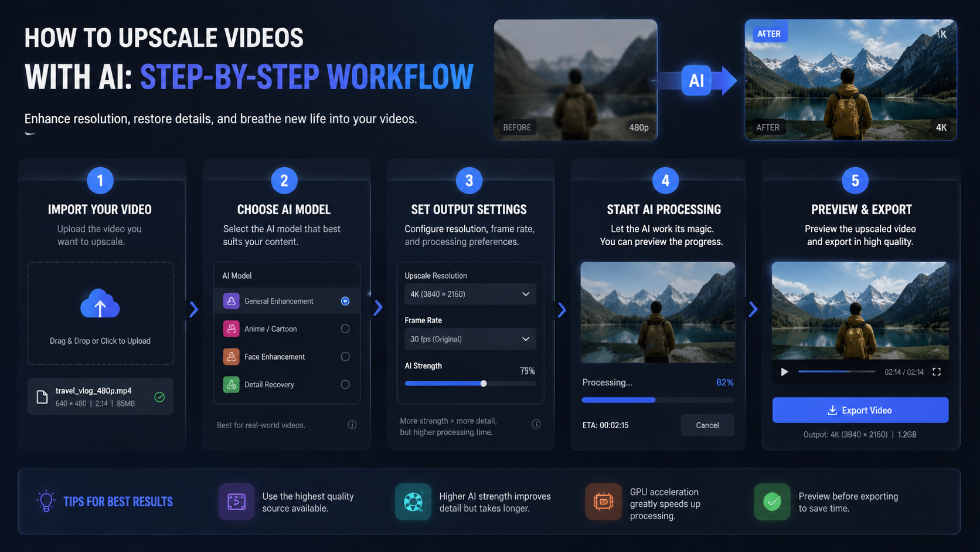Select Face Enhancement radio button
The image size is (980, 552).
click(345, 357)
